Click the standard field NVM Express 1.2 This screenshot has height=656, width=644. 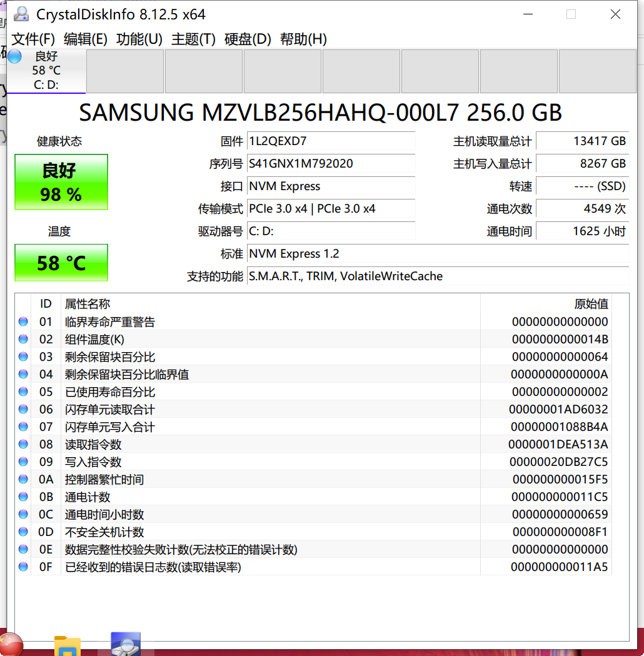coord(438,254)
